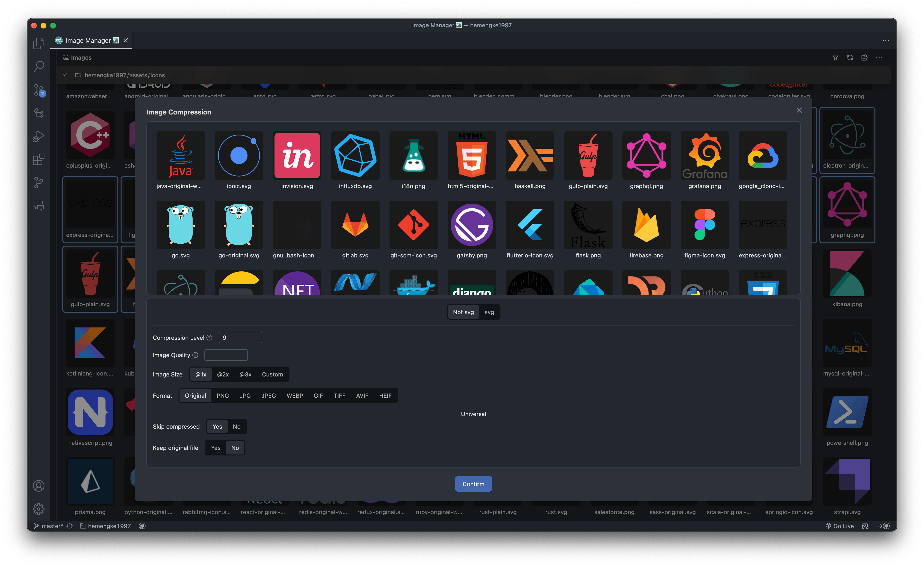Screen dimensions: 924x567
Task: Open the editor more actions ellipsis
Action: [885, 41]
